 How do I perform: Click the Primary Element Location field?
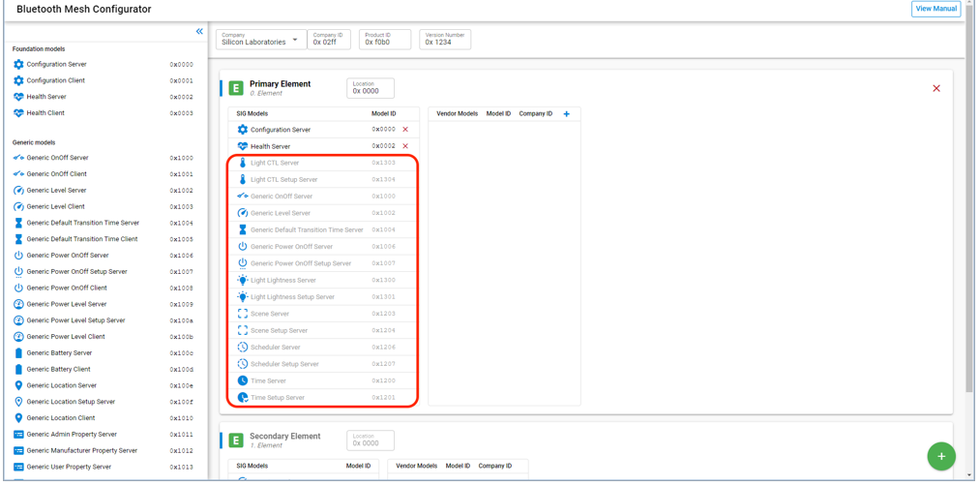click(371, 89)
